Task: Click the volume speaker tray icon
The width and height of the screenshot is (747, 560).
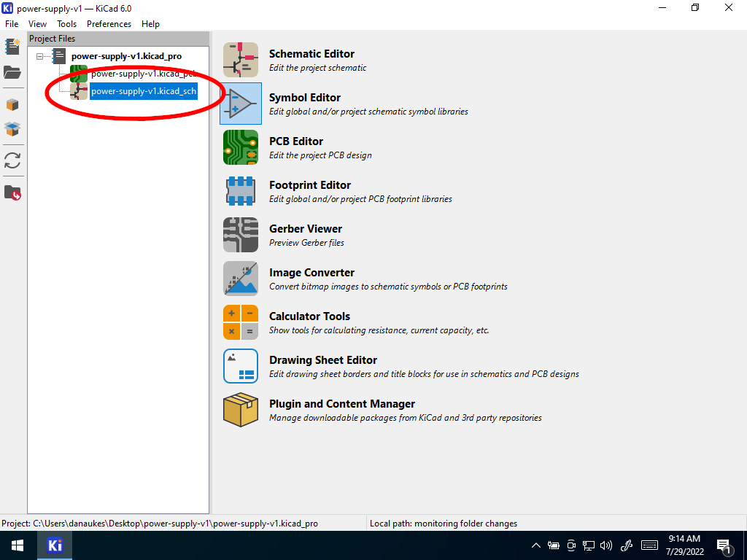Action: pyautogui.click(x=606, y=545)
